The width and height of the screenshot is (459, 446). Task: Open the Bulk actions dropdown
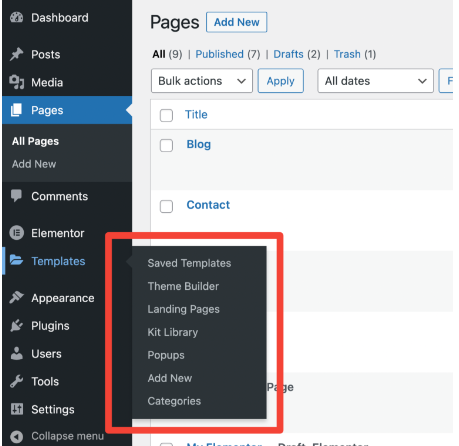(202, 81)
